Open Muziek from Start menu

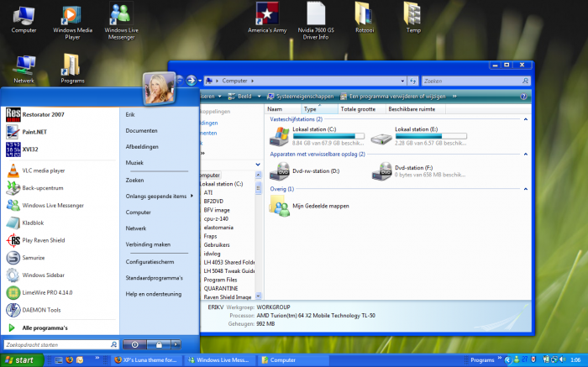134,163
